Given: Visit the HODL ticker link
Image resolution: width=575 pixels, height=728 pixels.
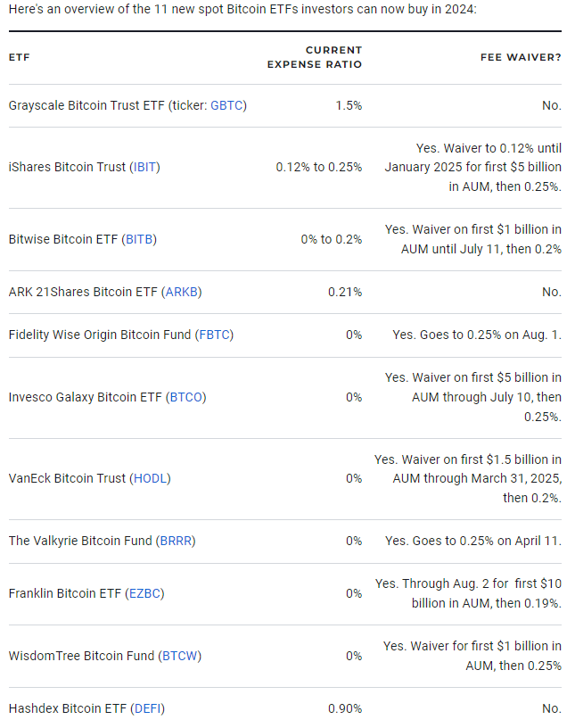Looking at the screenshot, I should point(150,478).
